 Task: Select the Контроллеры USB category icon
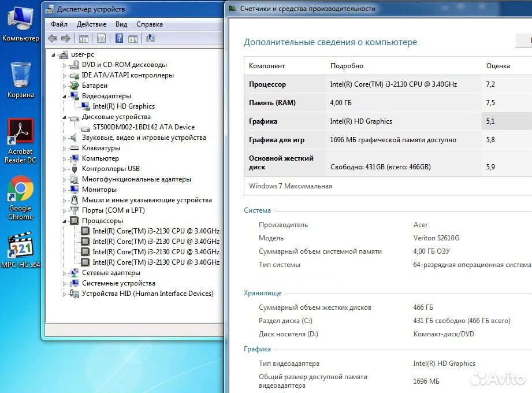75,169
